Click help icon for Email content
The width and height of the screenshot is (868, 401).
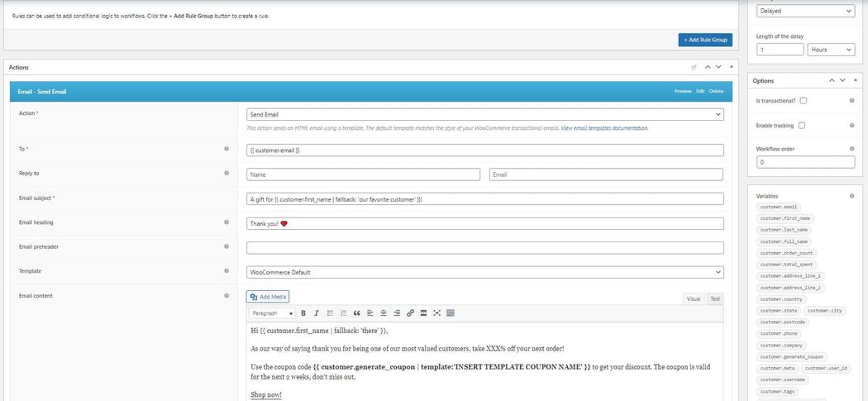coord(227,295)
